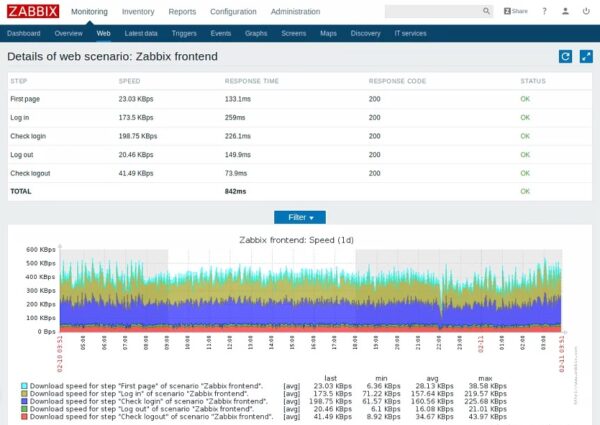This screenshot has width=600, height=425.
Task: Go to the Triggers submenu
Action: (x=184, y=33)
